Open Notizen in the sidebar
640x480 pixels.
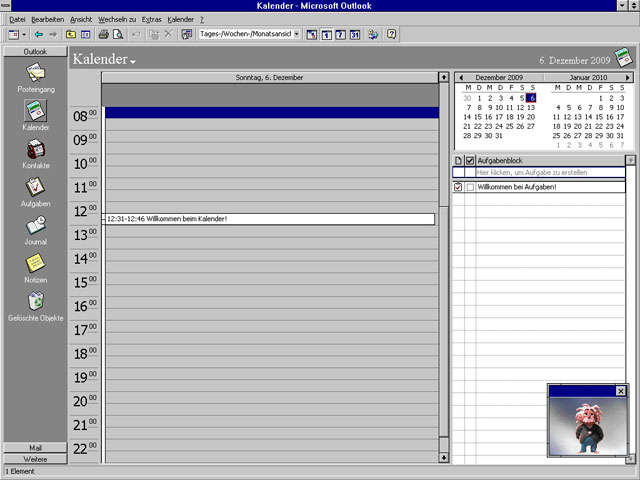35,266
